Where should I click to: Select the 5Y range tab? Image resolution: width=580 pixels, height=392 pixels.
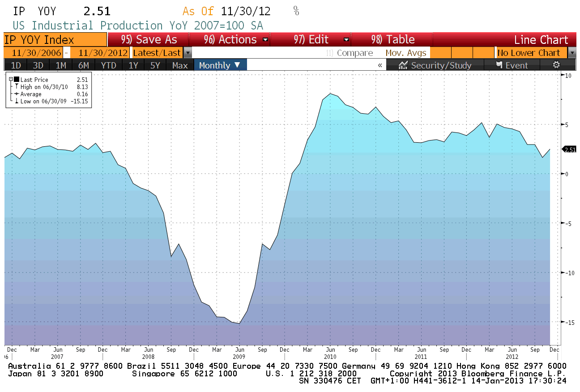[155, 65]
